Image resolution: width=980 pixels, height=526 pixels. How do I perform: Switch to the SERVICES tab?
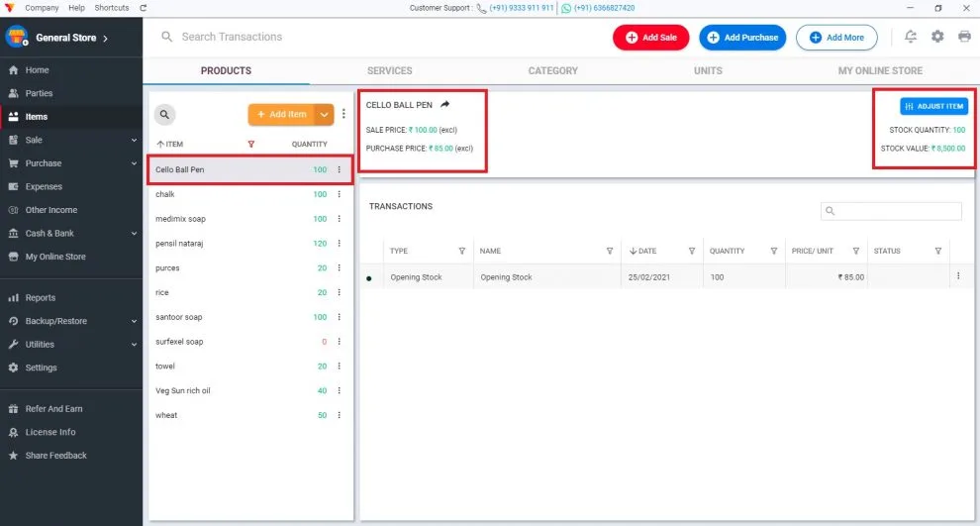coord(389,70)
